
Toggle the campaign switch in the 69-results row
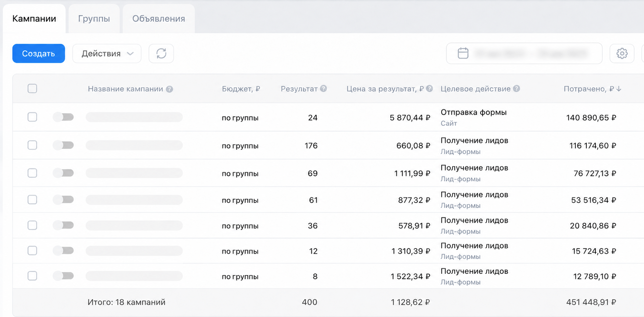click(x=63, y=173)
